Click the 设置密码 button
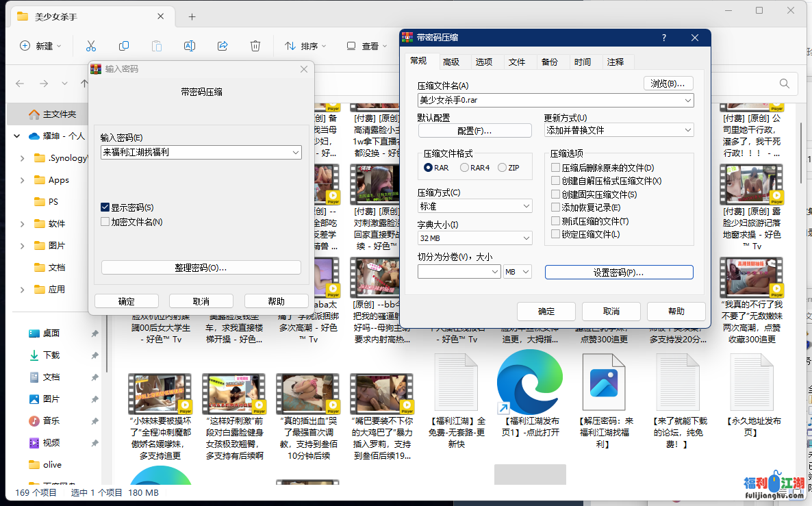This screenshot has width=812, height=506. [x=618, y=272]
